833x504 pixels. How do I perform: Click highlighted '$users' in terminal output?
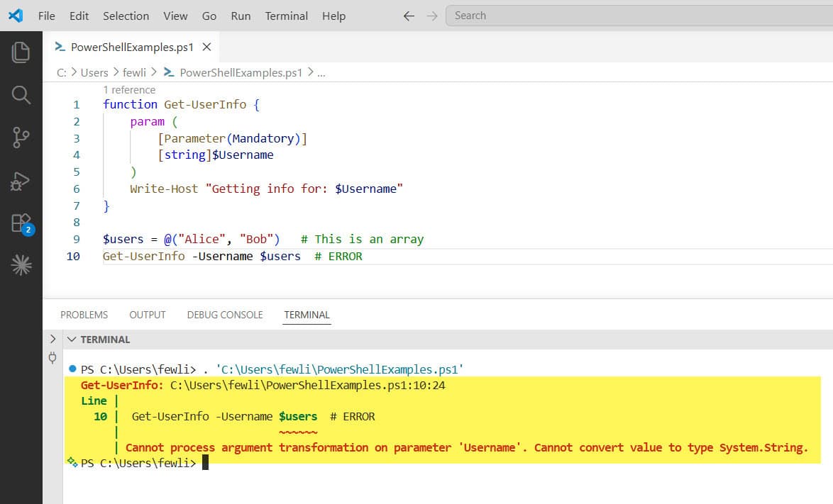point(298,417)
